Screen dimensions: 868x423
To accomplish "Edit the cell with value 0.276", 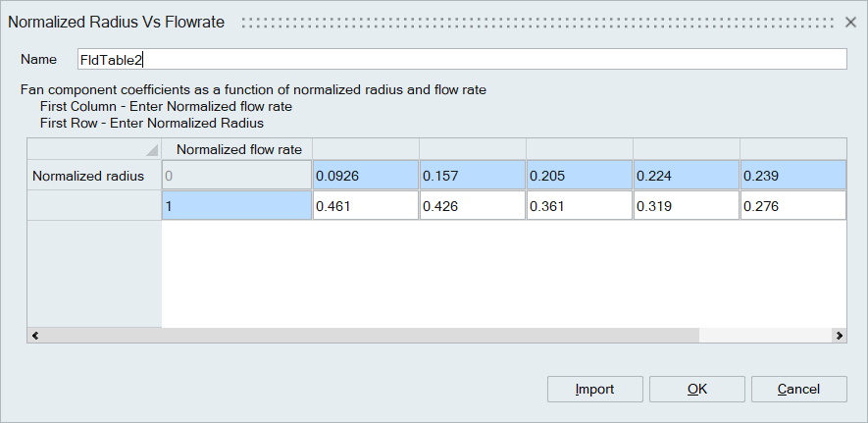I will coord(791,206).
